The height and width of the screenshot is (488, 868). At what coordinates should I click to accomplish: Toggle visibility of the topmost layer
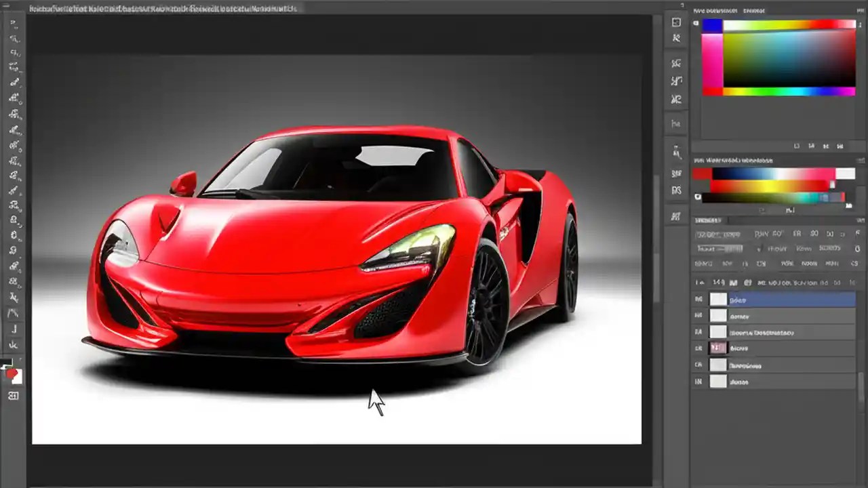point(698,298)
